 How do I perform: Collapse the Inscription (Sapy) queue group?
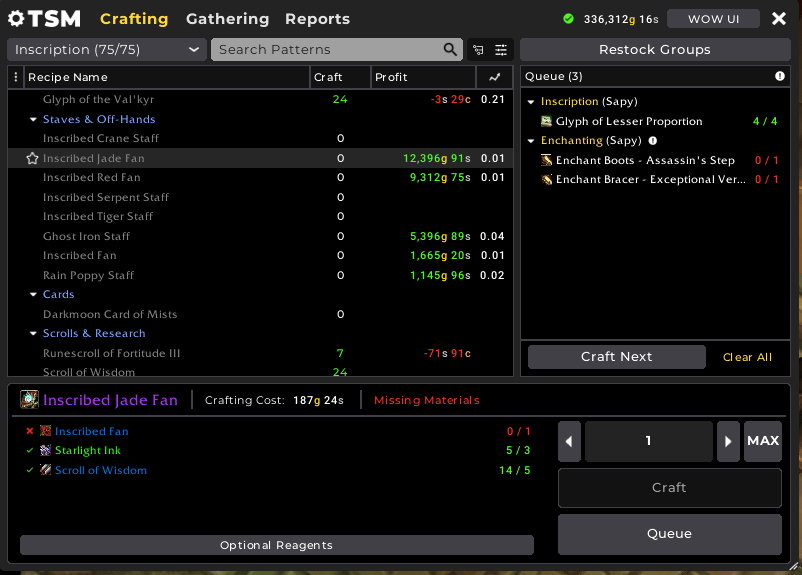pyautogui.click(x=531, y=102)
